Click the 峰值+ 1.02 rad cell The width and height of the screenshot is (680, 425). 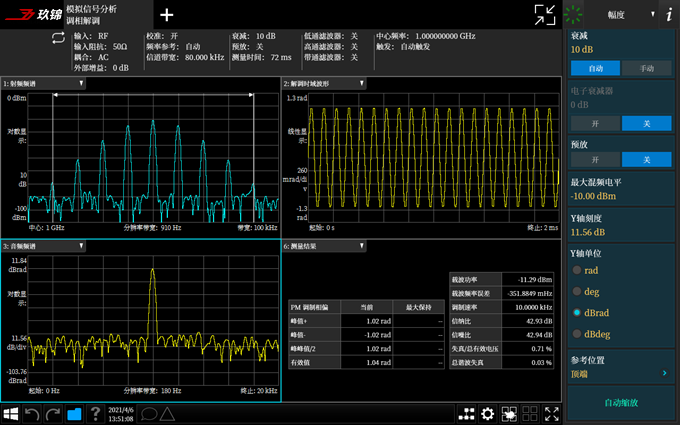coord(366,321)
